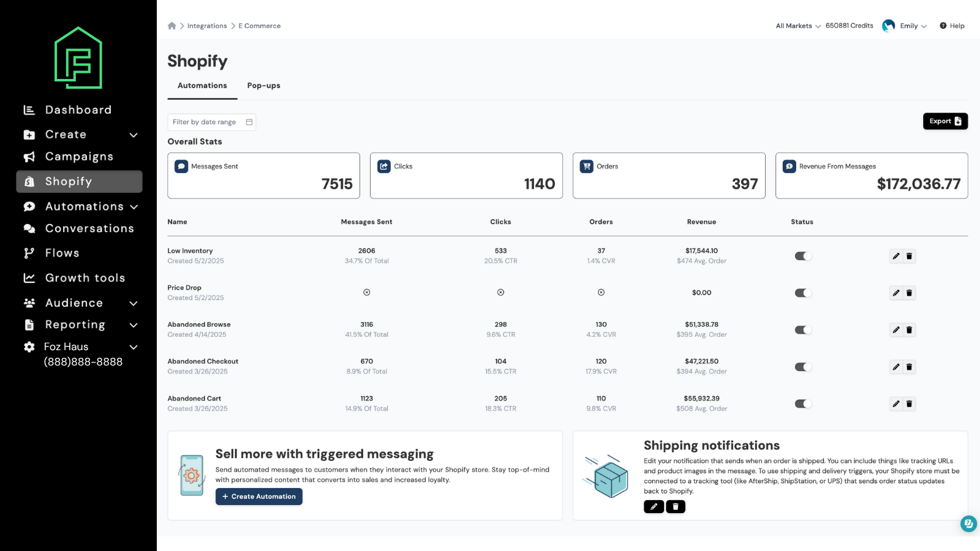Toggle Low Inventory automation status
Screen dimensions: 980x551
pos(803,257)
